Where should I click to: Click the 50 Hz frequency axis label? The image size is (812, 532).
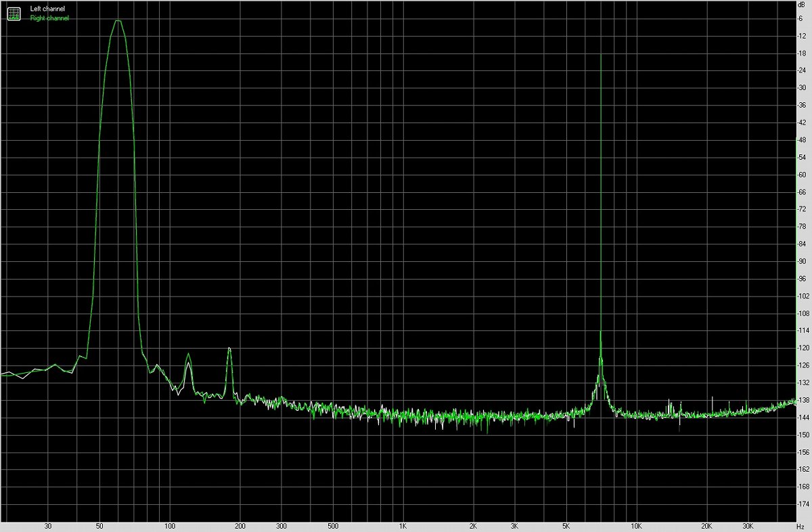[x=99, y=526]
